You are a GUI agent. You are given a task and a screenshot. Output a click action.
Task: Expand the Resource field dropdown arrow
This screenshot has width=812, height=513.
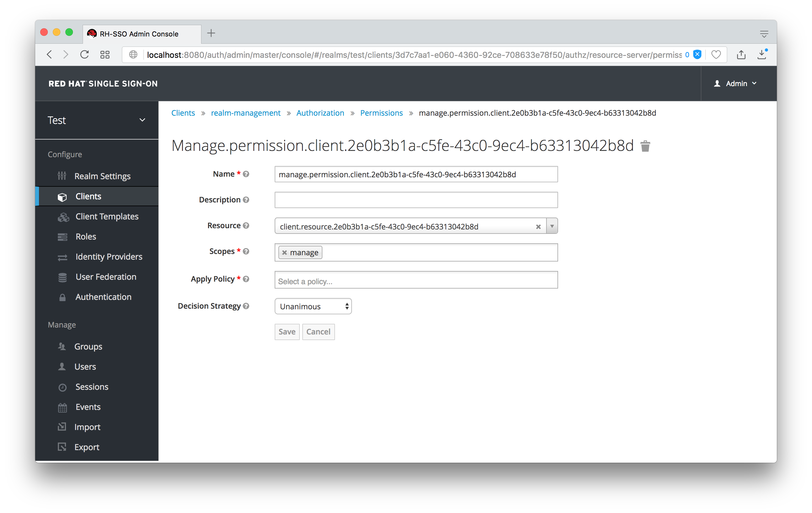click(550, 226)
